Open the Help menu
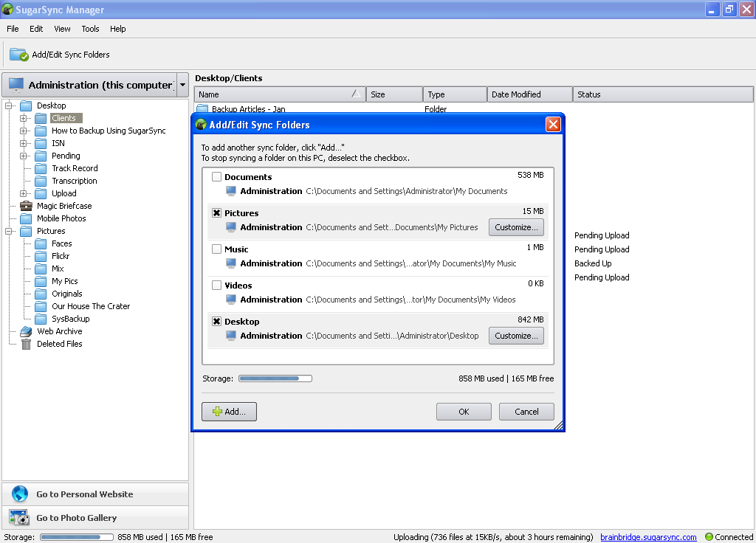This screenshot has height=543, width=756. click(117, 29)
